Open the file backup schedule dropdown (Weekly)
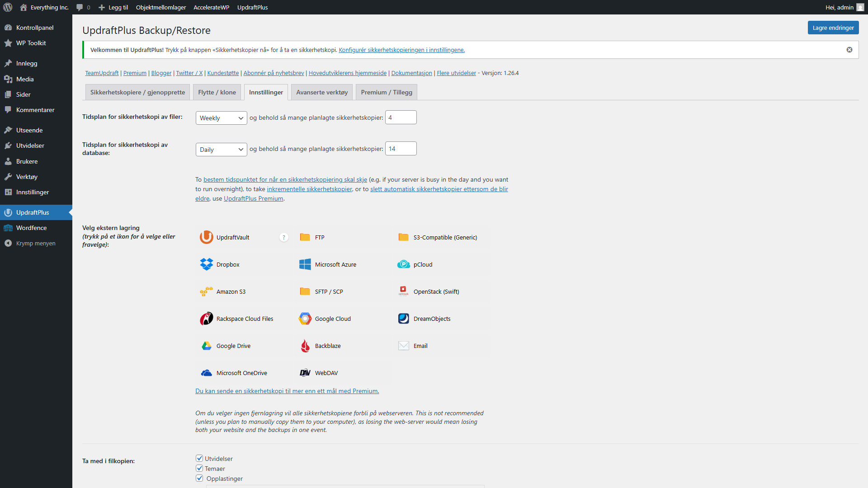Image resolution: width=868 pixels, height=488 pixels. tap(222, 118)
